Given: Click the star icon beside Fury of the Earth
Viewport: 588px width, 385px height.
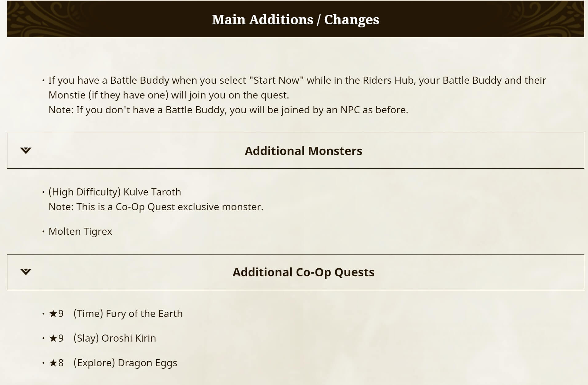Looking at the screenshot, I should click(53, 314).
